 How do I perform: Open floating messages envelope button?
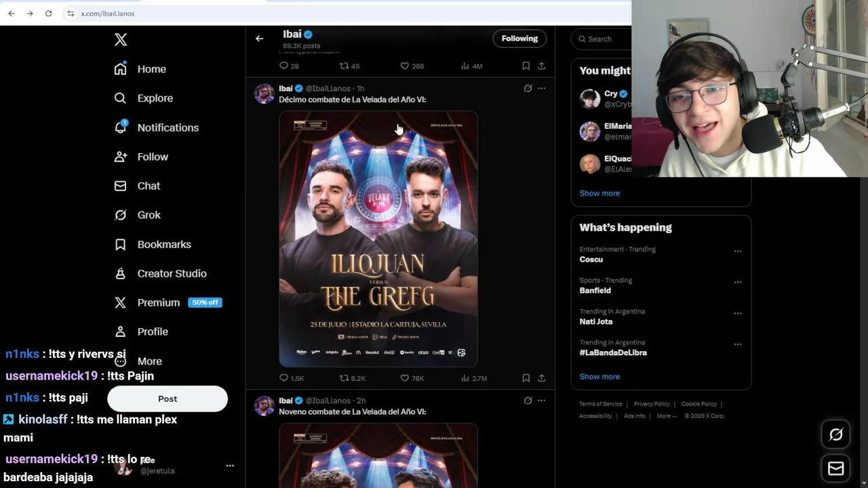[836, 468]
